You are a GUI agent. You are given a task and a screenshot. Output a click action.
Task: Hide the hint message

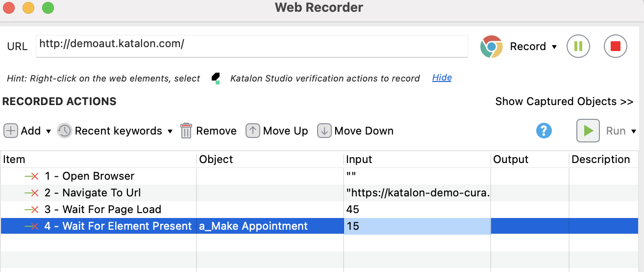(442, 78)
